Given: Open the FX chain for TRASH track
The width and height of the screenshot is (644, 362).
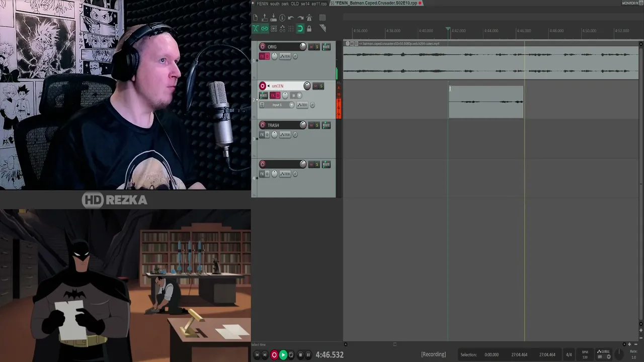Looking at the screenshot, I should coord(262,135).
